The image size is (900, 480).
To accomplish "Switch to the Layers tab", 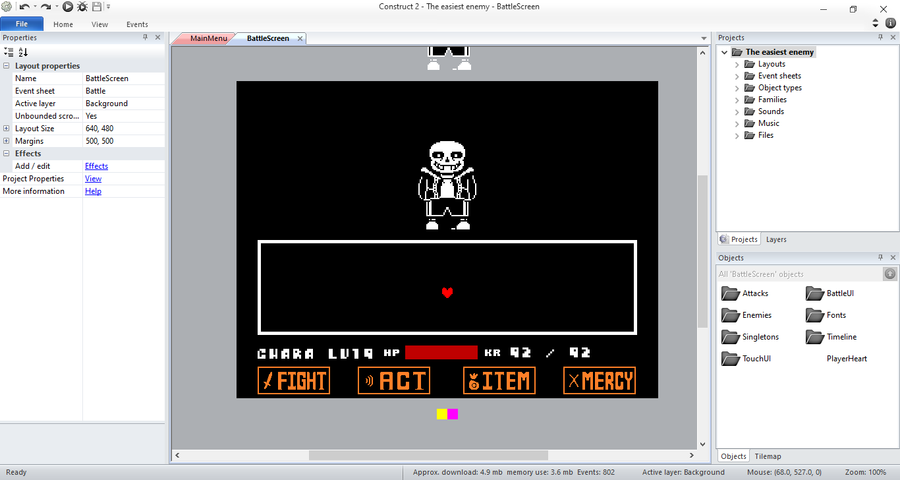I will [776, 239].
